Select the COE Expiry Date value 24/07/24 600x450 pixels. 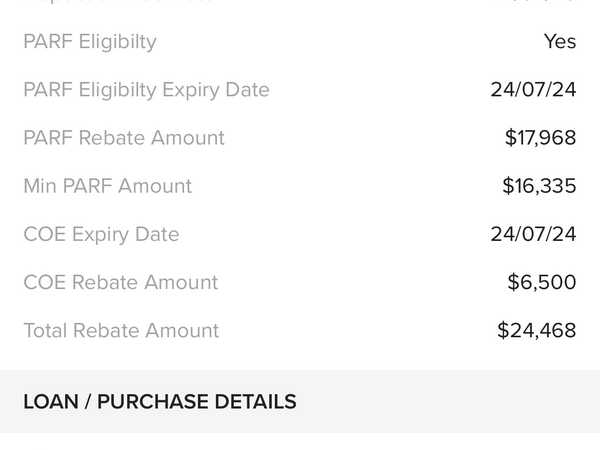pos(533,234)
